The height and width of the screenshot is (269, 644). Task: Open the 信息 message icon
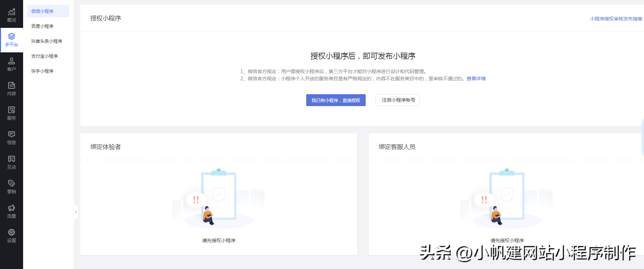pyautogui.click(x=12, y=134)
